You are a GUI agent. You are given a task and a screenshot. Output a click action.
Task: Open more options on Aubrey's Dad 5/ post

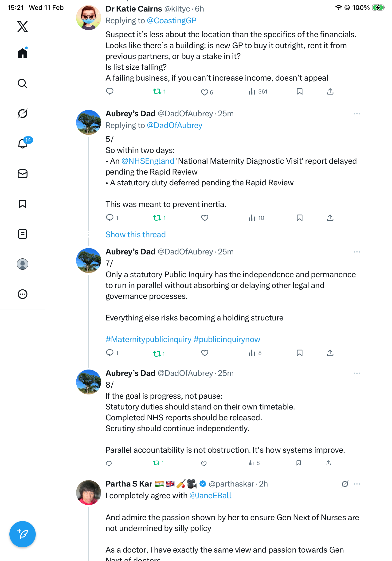[x=357, y=114]
